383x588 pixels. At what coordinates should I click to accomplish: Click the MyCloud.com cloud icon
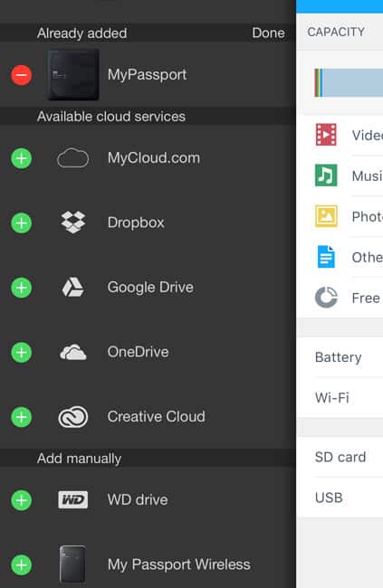point(72,158)
